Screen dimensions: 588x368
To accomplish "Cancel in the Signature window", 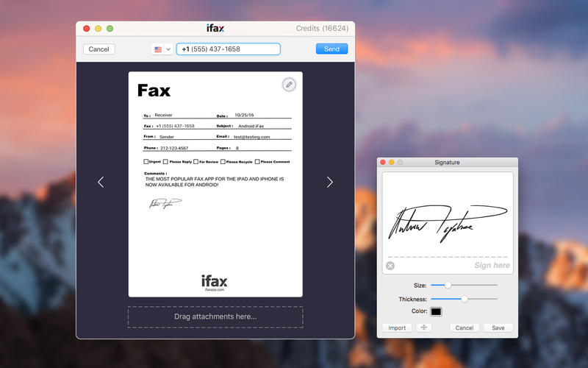I will pos(465,328).
